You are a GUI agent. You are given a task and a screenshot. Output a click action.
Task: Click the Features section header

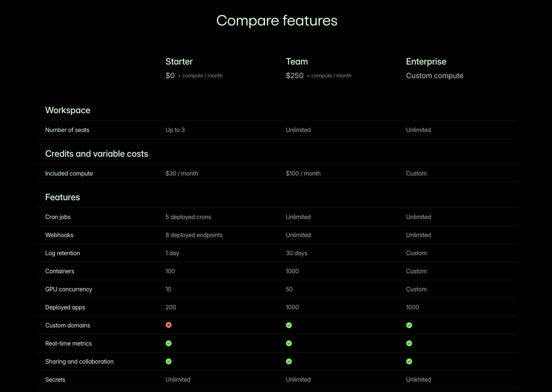62,197
